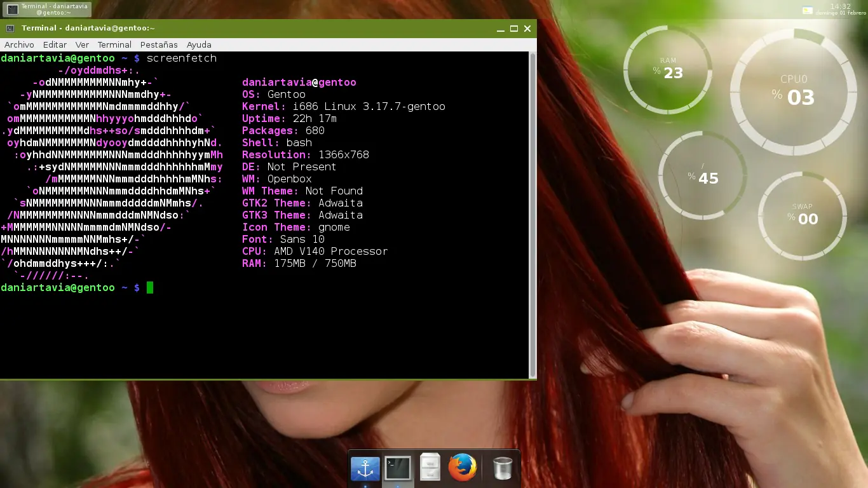Click the terminal icon in the window title bar
The height and width of the screenshot is (488, 868).
pos(10,28)
